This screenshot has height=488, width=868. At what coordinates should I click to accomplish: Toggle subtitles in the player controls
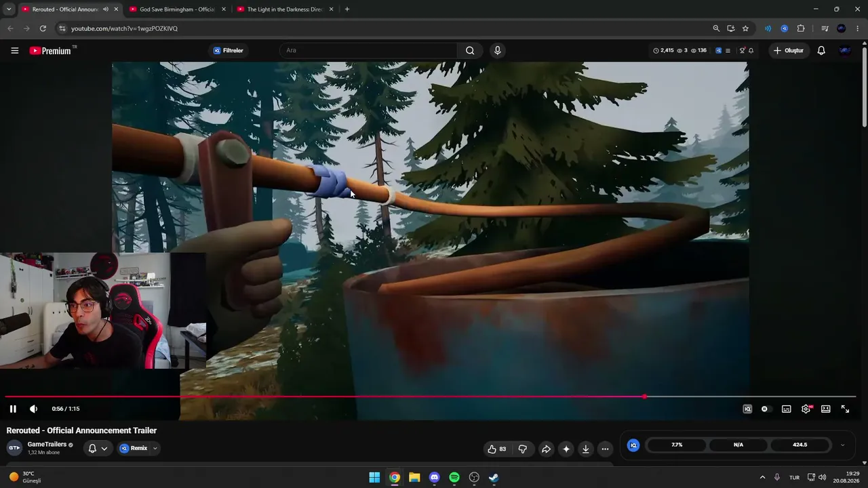(x=786, y=409)
